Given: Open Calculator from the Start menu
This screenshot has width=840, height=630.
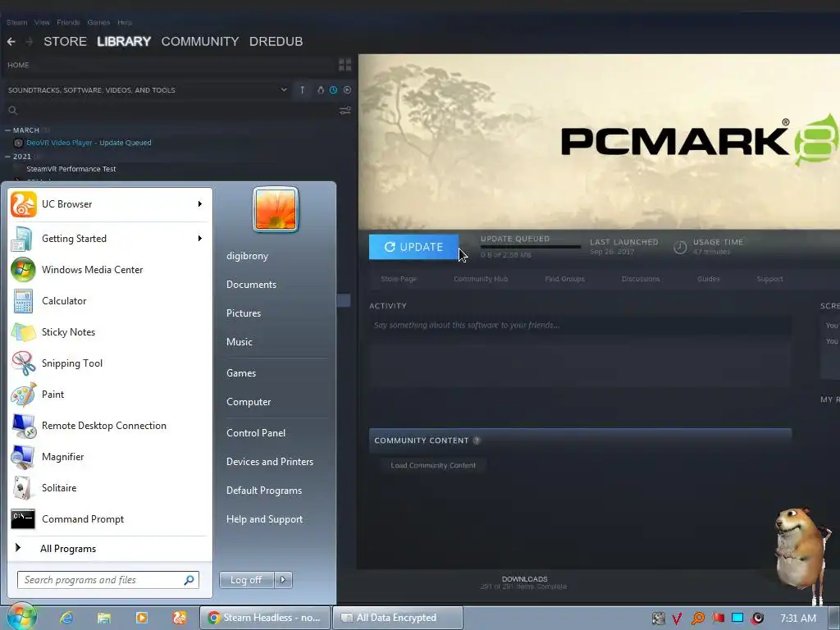Looking at the screenshot, I should point(110,300).
